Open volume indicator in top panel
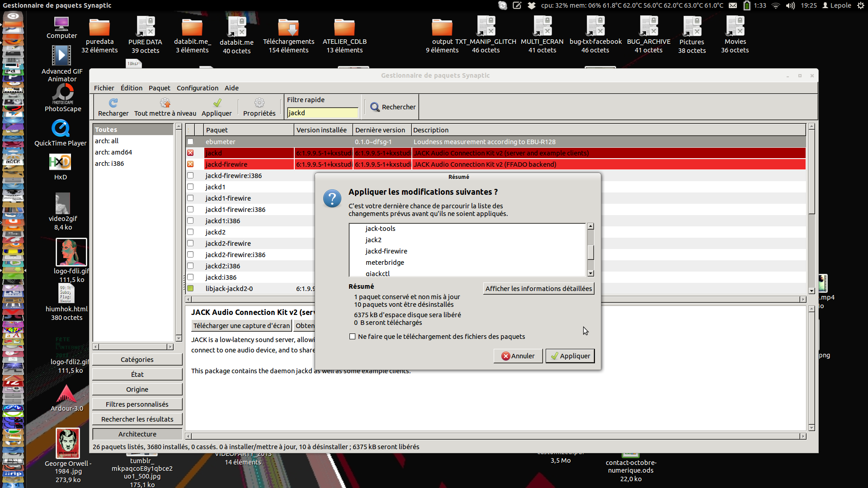 (790, 5)
